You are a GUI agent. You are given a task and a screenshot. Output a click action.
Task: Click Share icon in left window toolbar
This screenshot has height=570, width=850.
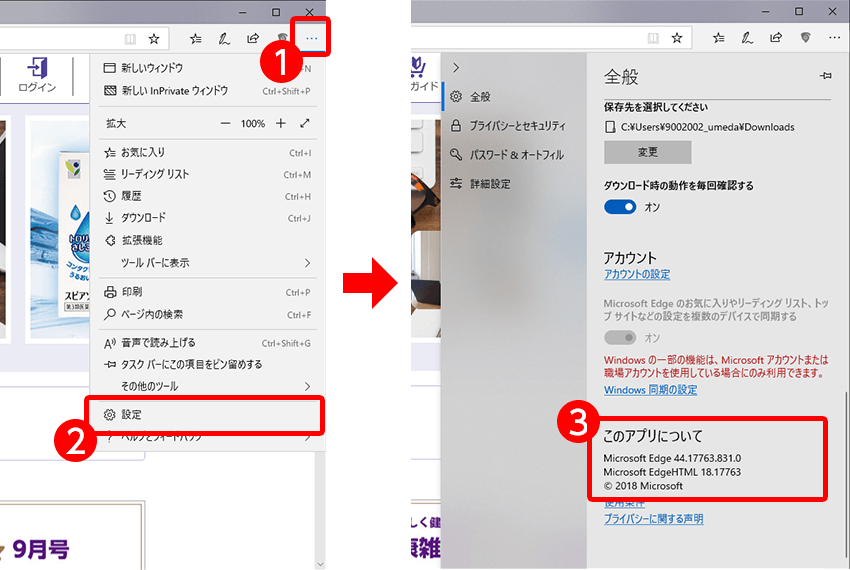point(253,38)
